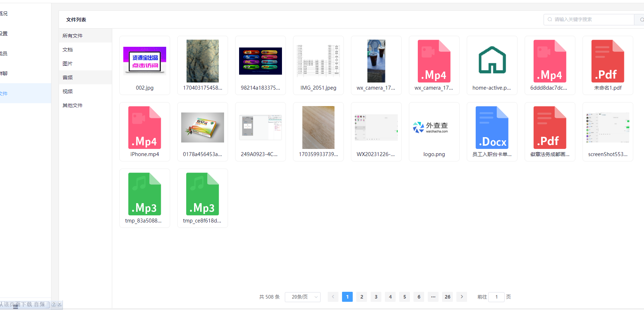Open the logo.png 外查查 thumbnail
This screenshot has height=310, width=644.
pyautogui.click(x=434, y=127)
